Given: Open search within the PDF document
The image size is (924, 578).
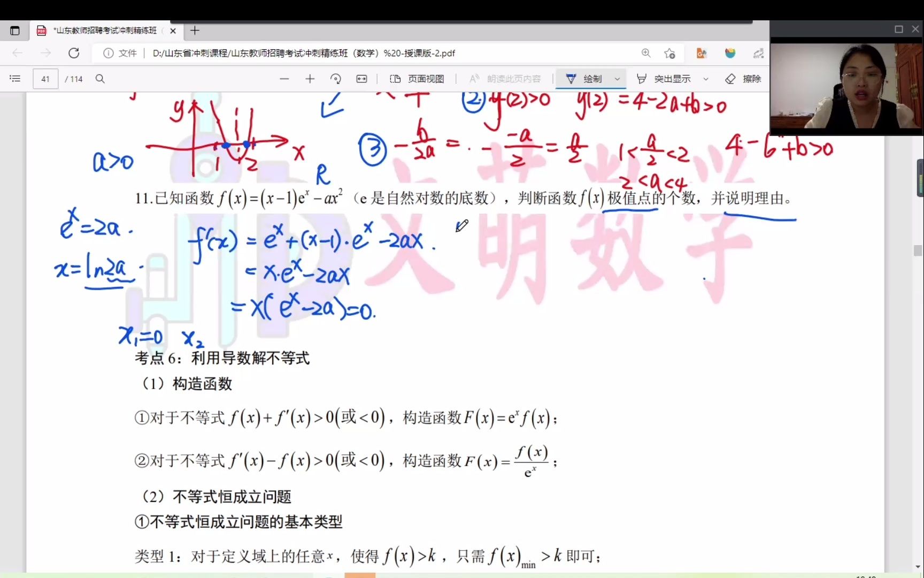Looking at the screenshot, I should (x=100, y=79).
